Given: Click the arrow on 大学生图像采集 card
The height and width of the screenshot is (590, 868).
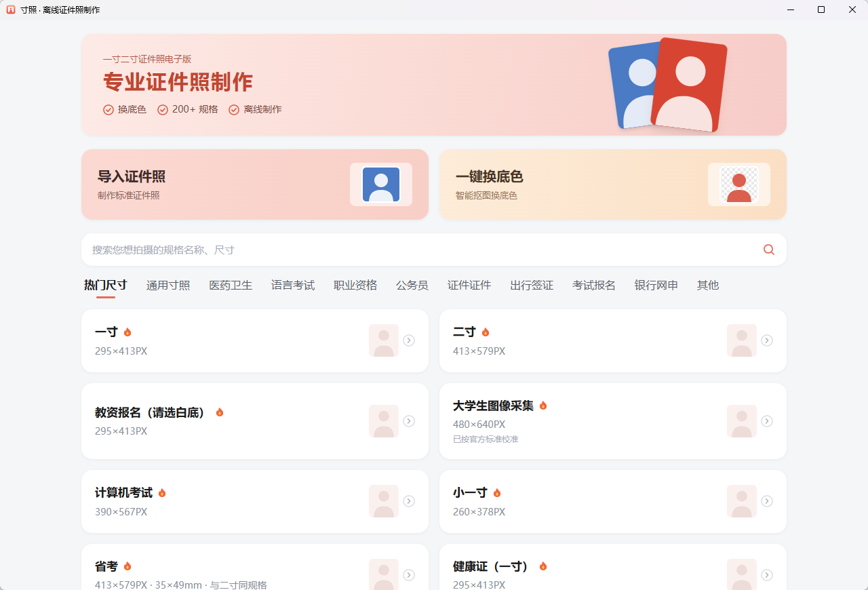Looking at the screenshot, I should click(x=767, y=421).
